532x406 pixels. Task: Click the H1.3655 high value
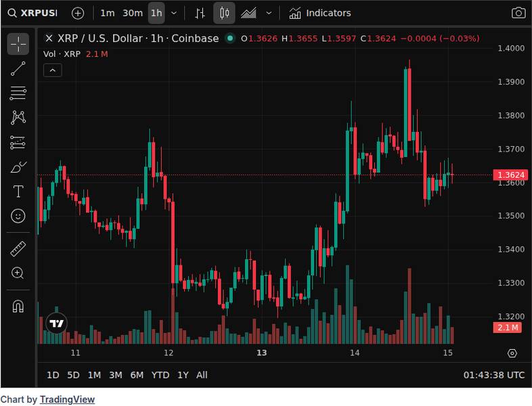300,39
